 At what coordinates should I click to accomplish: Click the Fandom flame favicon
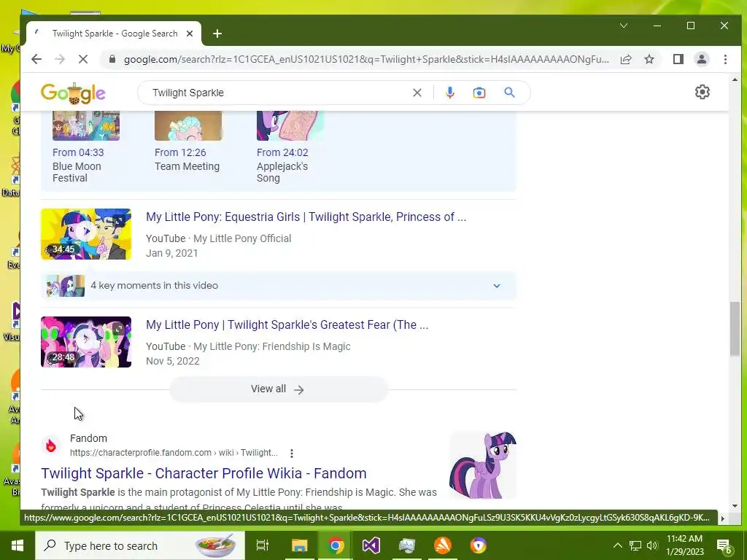(x=51, y=446)
